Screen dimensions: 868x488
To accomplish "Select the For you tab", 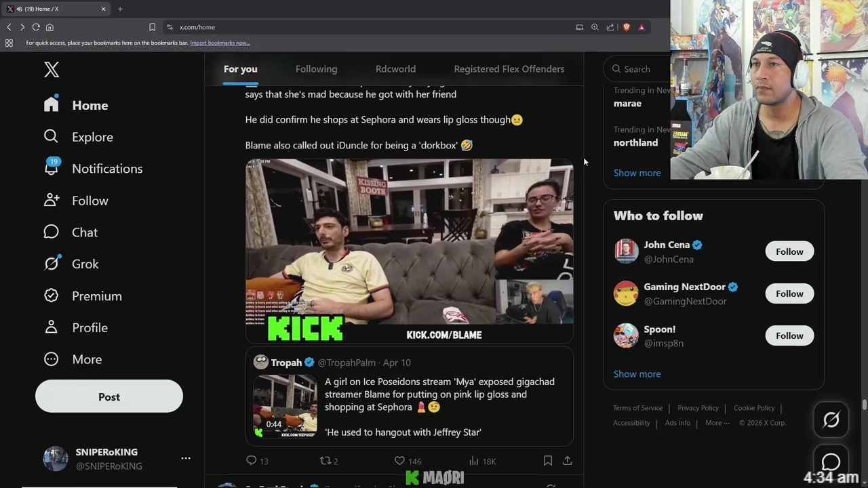I will click(241, 69).
